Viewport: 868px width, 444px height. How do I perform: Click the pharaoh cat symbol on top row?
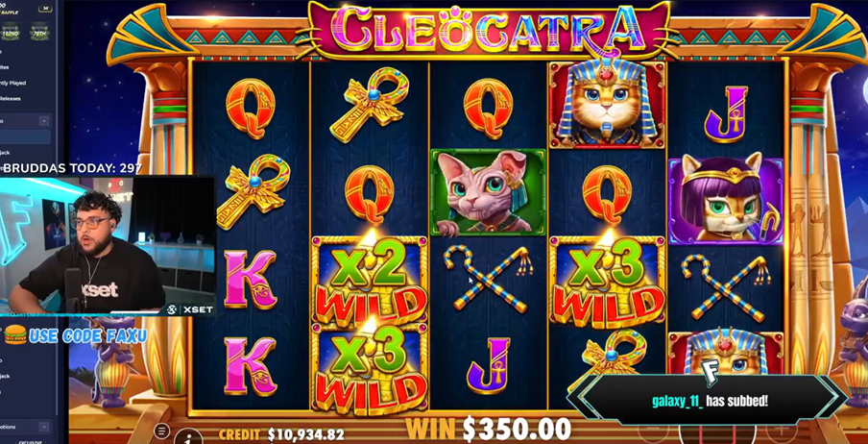(x=607, y=106)
